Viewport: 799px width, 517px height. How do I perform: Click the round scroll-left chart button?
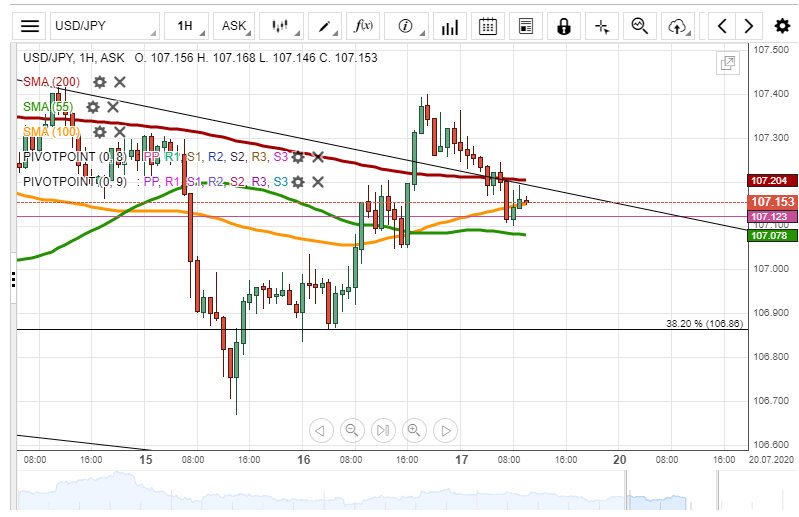coord(321,431)
